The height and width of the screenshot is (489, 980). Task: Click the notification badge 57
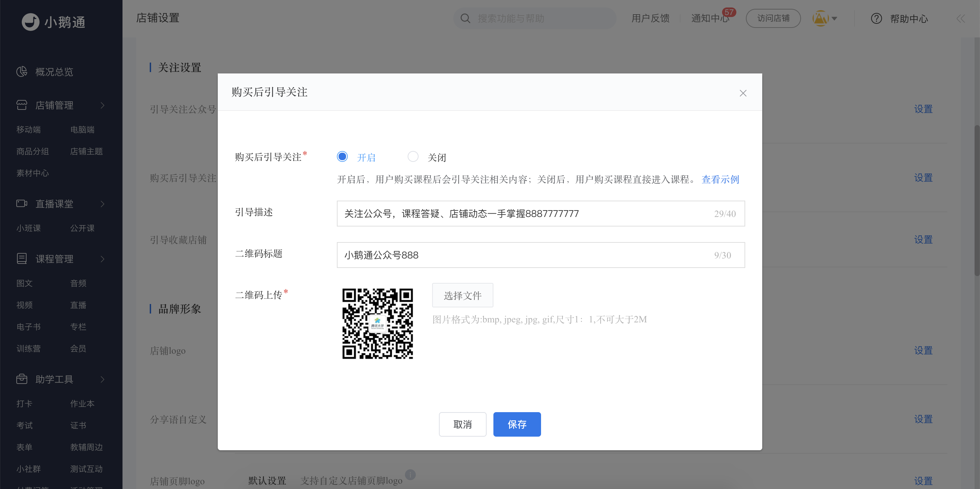[x=729, y=12]
